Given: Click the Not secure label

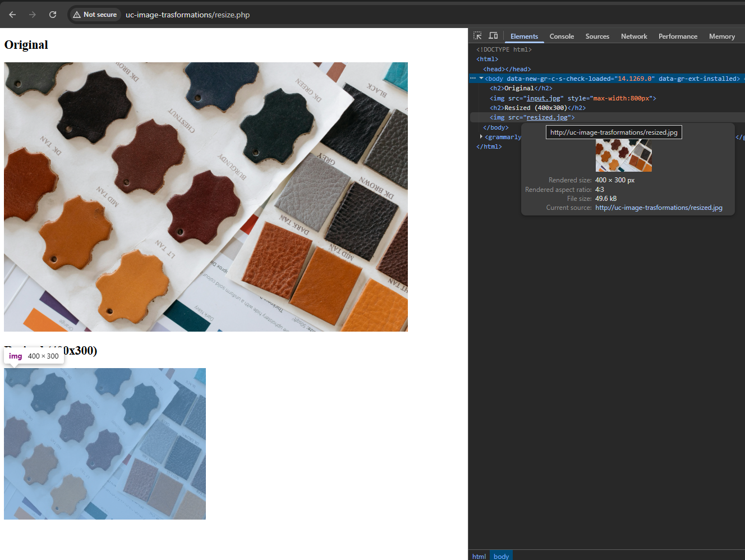Looking at the screenshot, I should (x=100, y=15).
